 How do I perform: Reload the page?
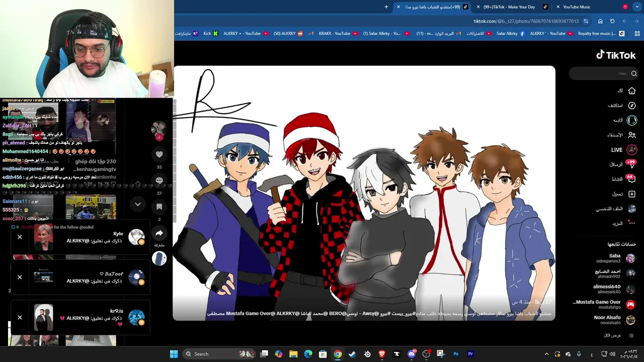(612, 21)
